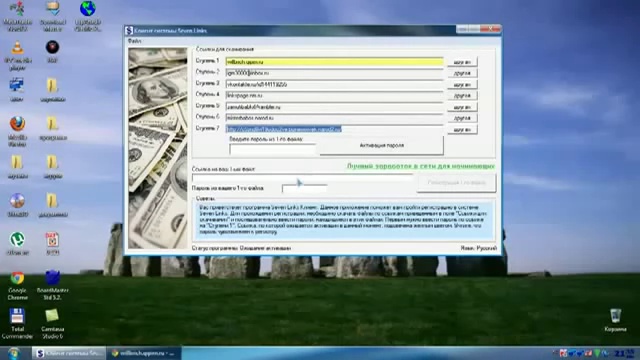Click the password from 1st file field
The width and height of the screenshot is (640, 360).
point(273,149)
